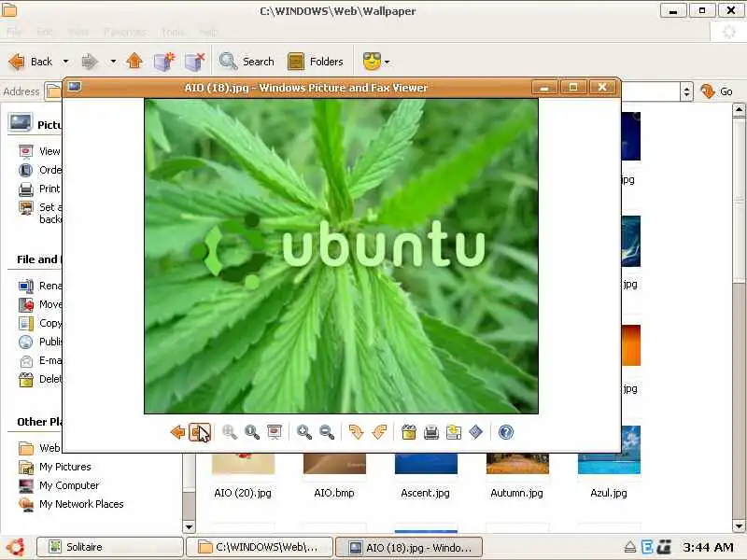Open the Help menu in Explorer
Viewport: 747px width, 560px height.
click(x=208, y=32)
